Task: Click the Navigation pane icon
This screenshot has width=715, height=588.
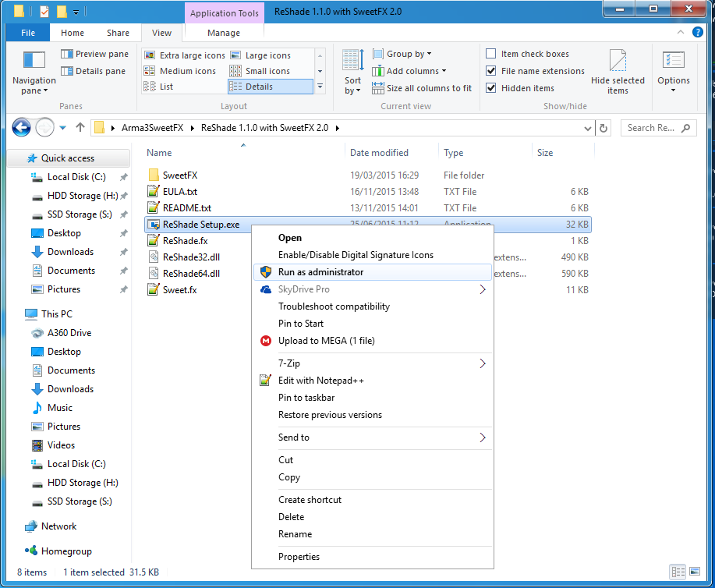Action: coord(34,61)
